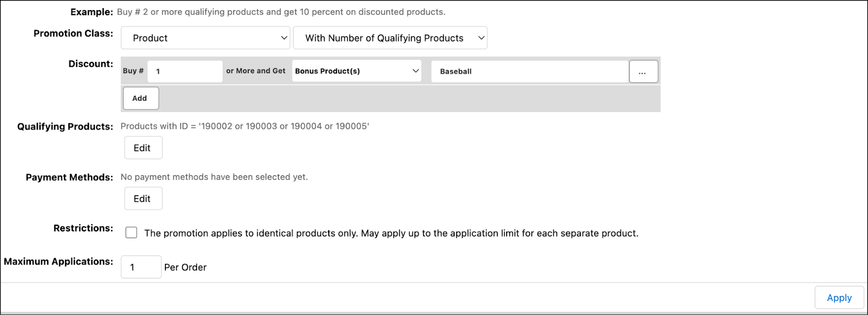Open the Bonus Product(s) discount type dropdown
Image resolution: width=868 pixels, height=315 pixels.
coord(356,71)
